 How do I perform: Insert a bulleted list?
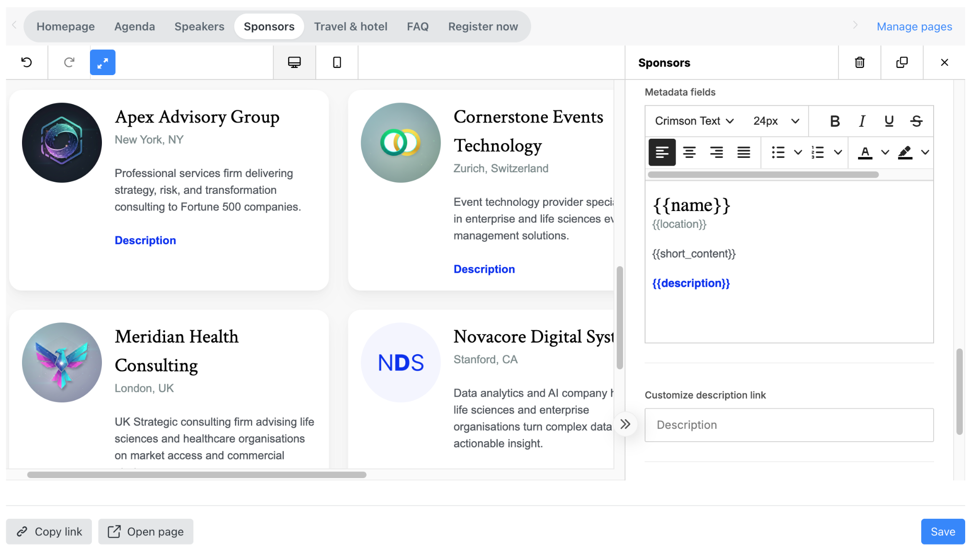[778, 152]
